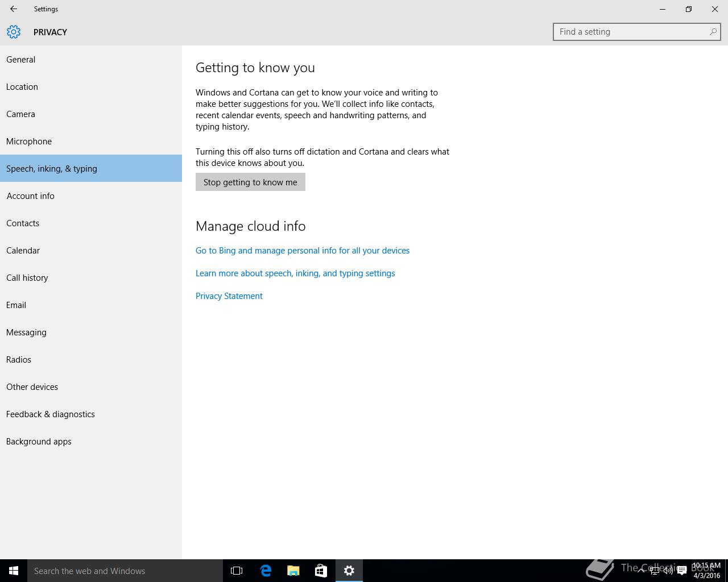Restore down the Settings window
The height and width of the screenshot is (582, 728).
689,9
